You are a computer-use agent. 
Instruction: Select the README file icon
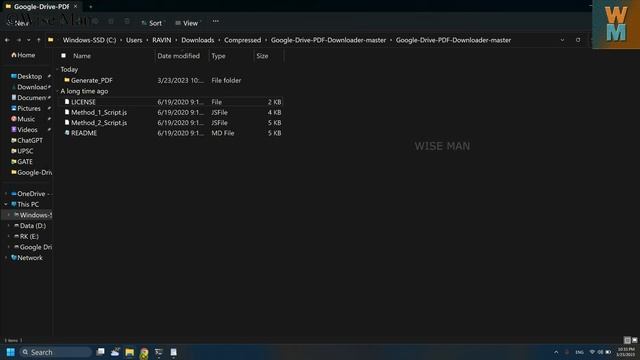pos(67,133)
